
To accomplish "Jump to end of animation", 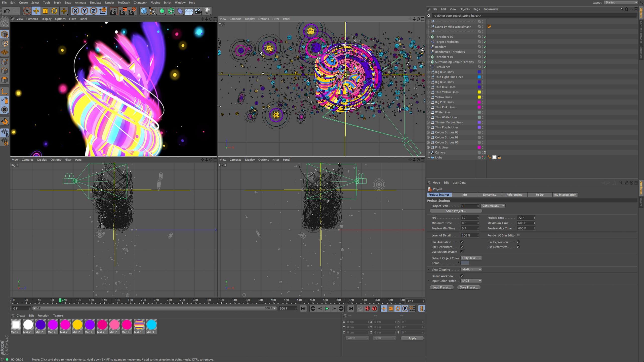I will coord(350,308).
